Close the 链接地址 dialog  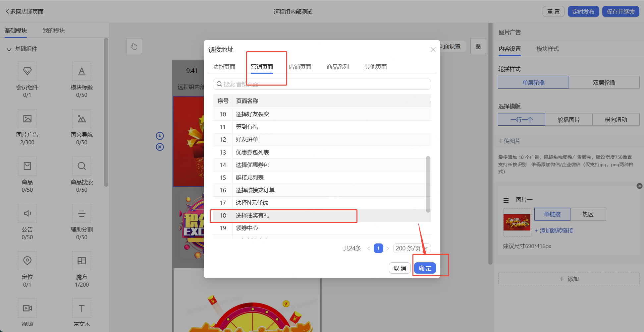click(433, 49)
